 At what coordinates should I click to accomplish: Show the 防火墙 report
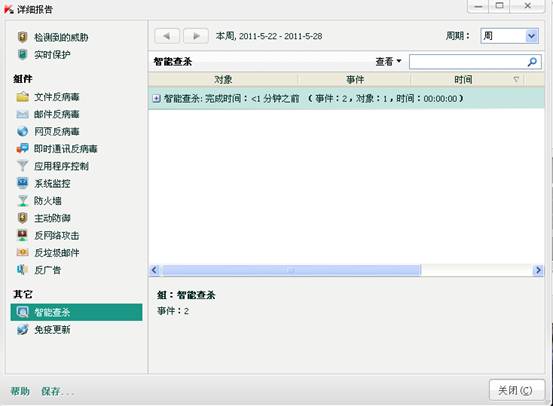coord(48,201)
